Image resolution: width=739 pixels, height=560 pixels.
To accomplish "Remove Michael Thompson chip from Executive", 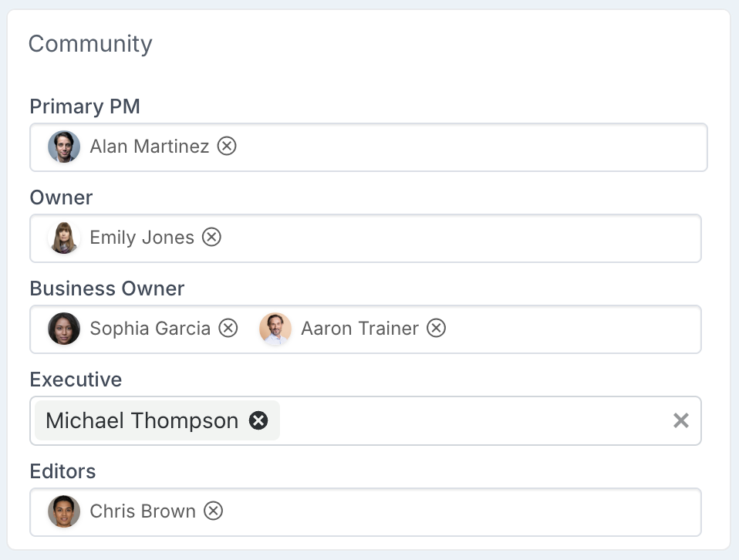I will tap(258, 420).
